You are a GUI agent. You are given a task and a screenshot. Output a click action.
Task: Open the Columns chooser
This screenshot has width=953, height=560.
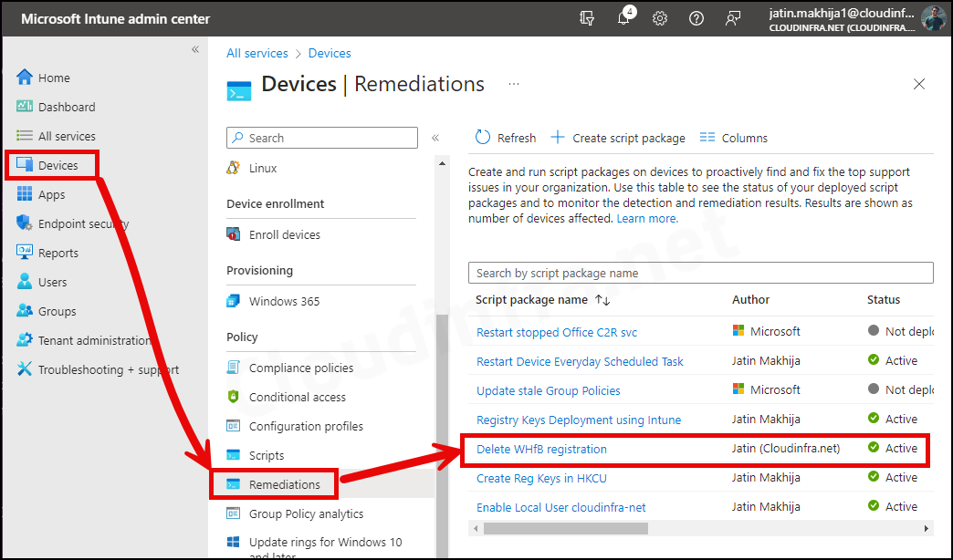[x=734, y=138]
